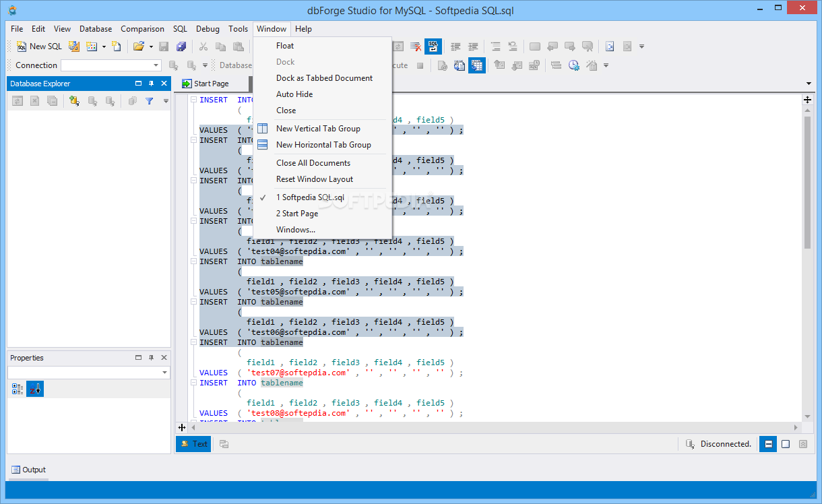Viewport: 822px width, 504px height.
Task: Toggle the highlighted SQL execute-on-enter icon
Action: click(433, 46)
